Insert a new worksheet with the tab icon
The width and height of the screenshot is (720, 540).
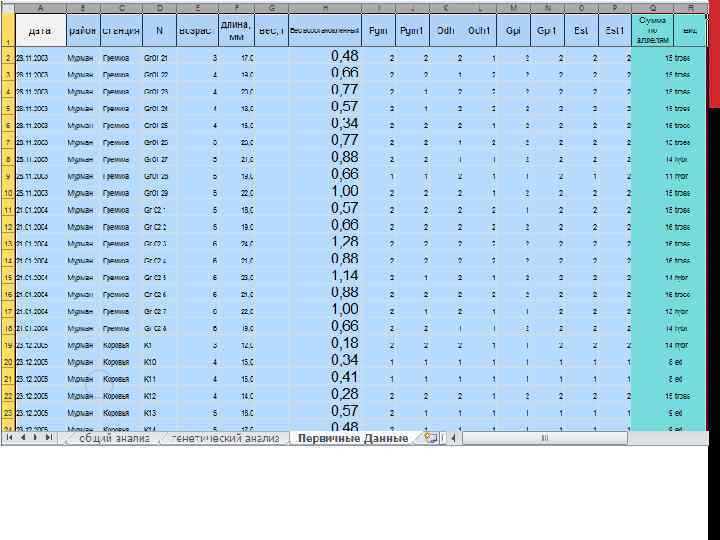(x=431, y=438)
